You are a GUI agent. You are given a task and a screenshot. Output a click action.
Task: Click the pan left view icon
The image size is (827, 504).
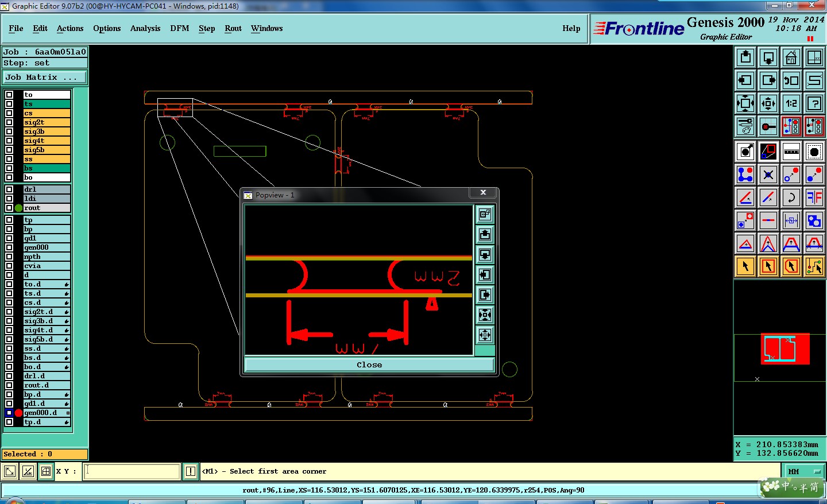[745, 80]
